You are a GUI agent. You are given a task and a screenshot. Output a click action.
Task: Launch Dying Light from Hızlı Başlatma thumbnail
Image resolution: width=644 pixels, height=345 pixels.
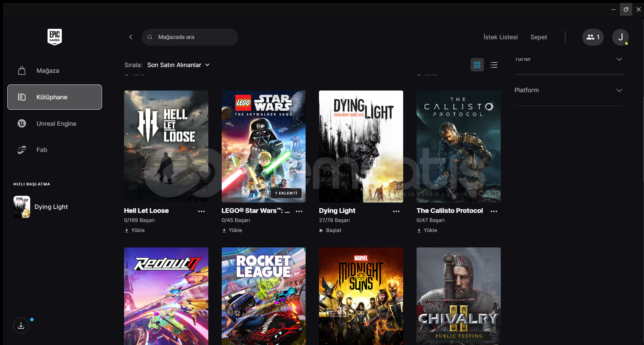[21, 207]
